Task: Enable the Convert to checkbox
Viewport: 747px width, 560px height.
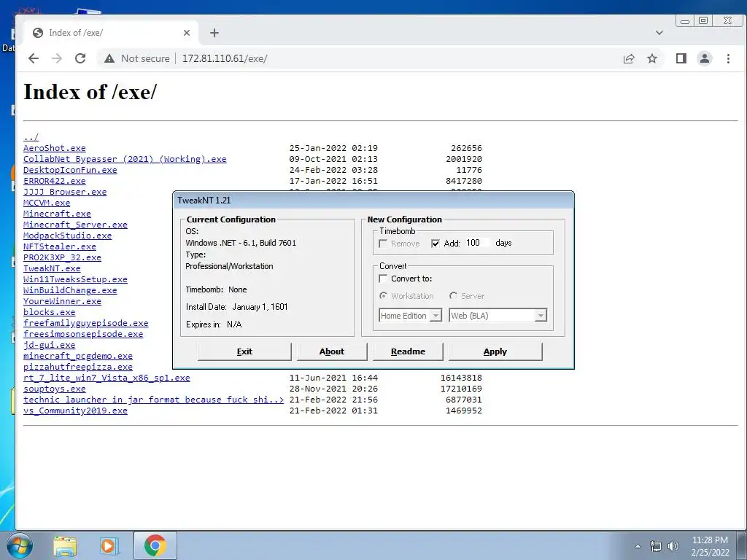Action: [382, 279]
